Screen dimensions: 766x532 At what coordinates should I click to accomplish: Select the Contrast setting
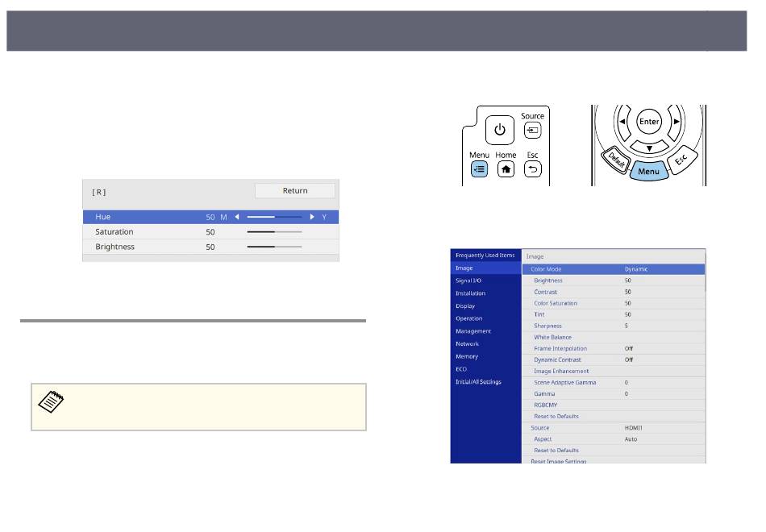point(614,292)
